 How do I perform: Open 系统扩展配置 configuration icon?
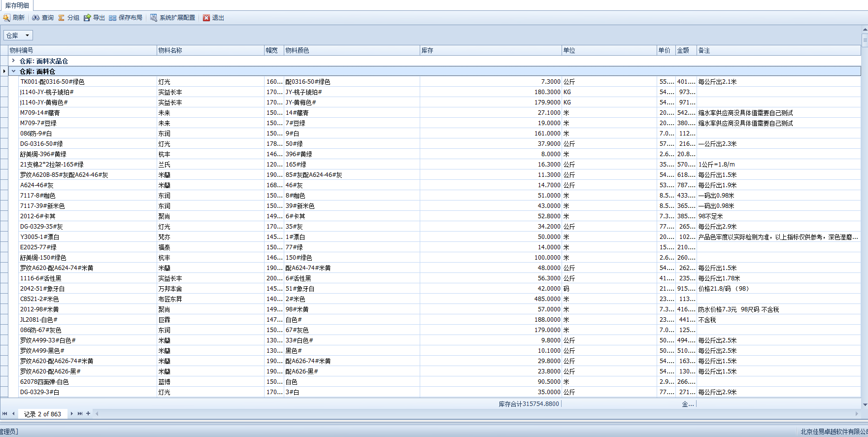(154, 18)
